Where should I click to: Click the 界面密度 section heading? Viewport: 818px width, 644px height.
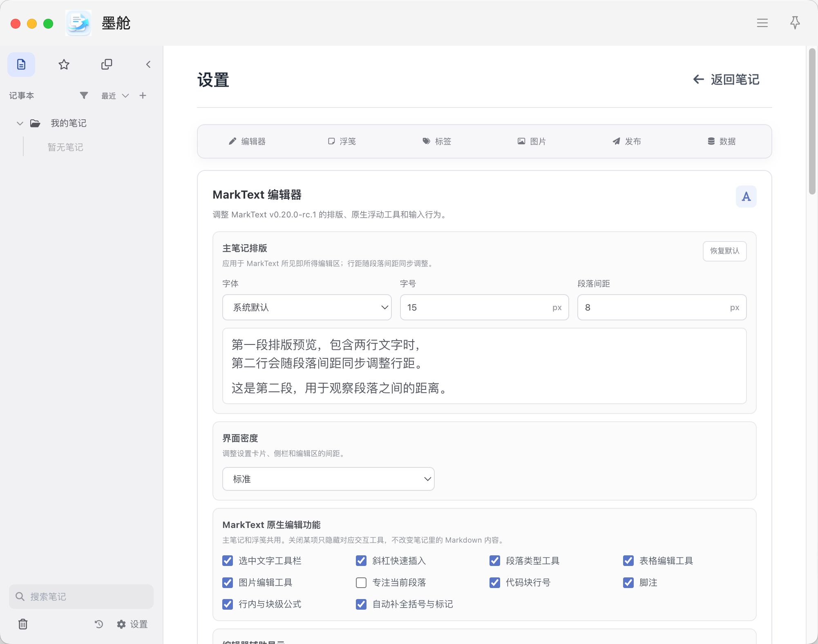tap(240, 438)
